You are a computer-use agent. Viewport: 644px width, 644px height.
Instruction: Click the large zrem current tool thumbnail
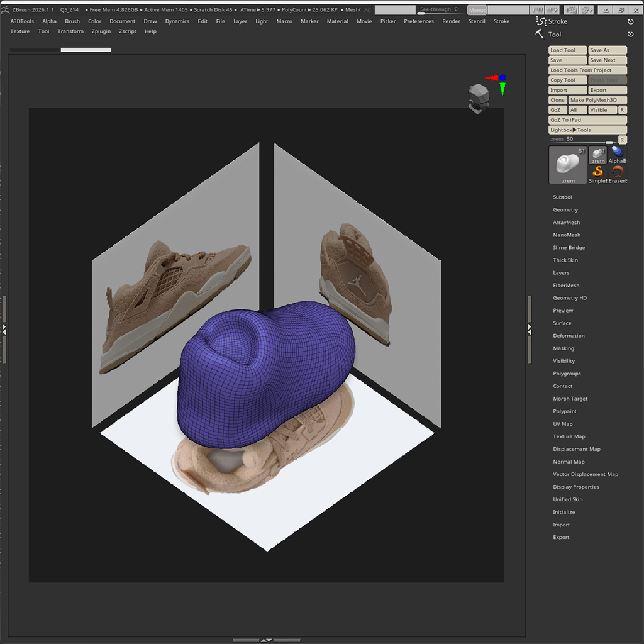coord(568,165)
